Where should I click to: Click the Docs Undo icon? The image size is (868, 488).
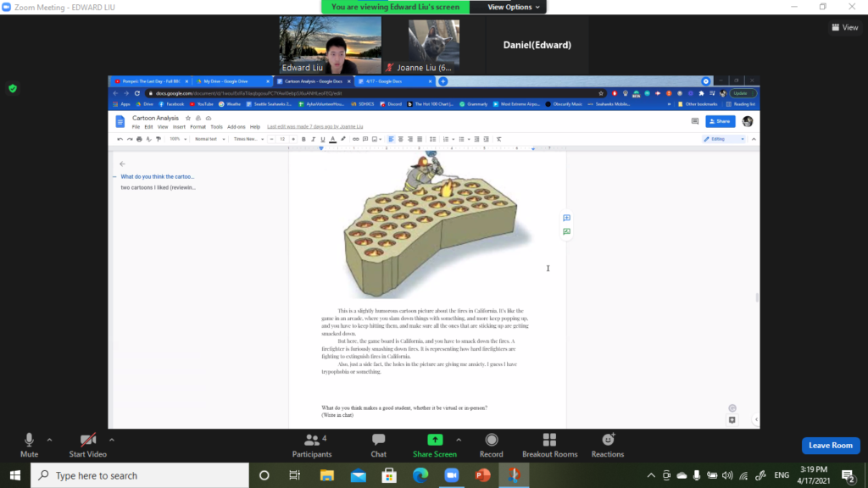click(x=120, y=140)
